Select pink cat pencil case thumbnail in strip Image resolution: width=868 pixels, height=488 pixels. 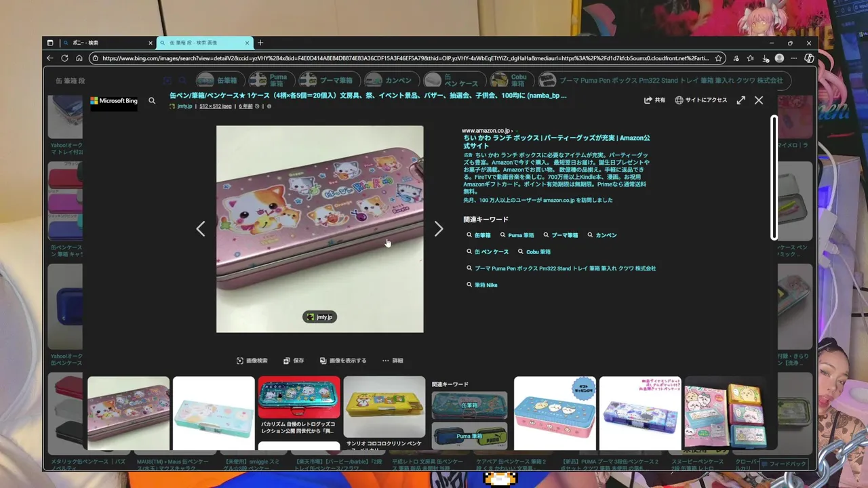(128, 412)
